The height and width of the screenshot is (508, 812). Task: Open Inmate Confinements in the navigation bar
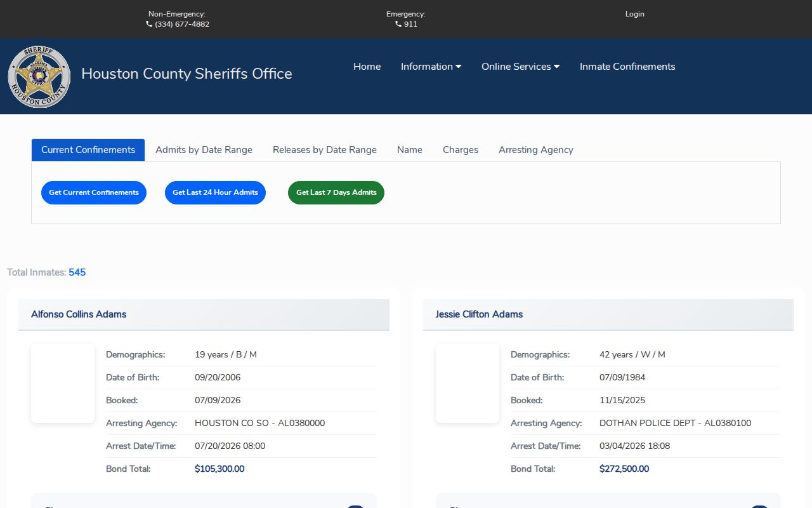627,67
